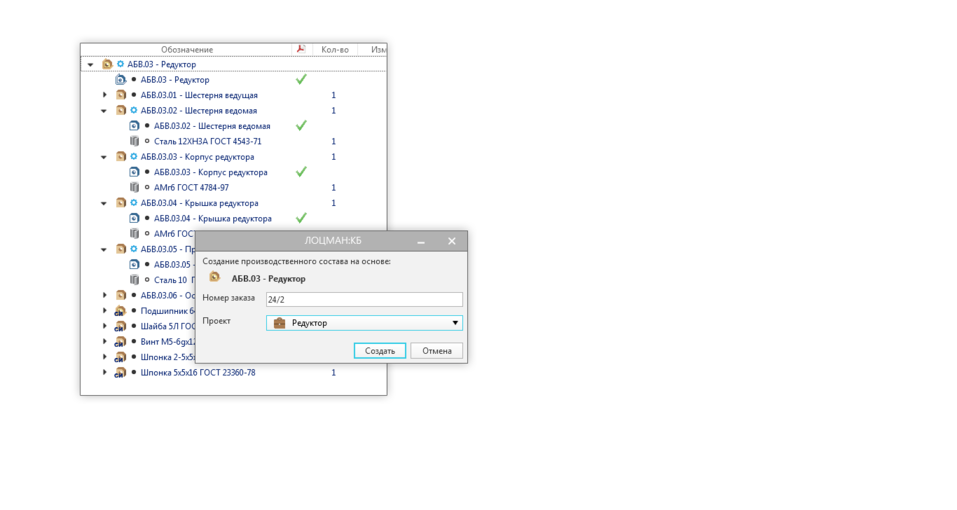The width and height of the screenshot is (957, 510).
Task: Open the Проект dropdown list
Action: point(455,323)
